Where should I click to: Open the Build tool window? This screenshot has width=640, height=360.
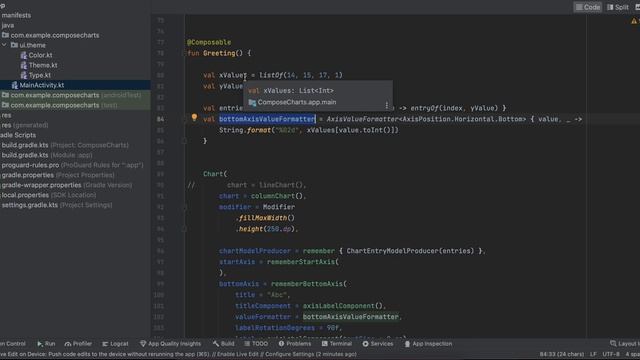coord(223,344)
